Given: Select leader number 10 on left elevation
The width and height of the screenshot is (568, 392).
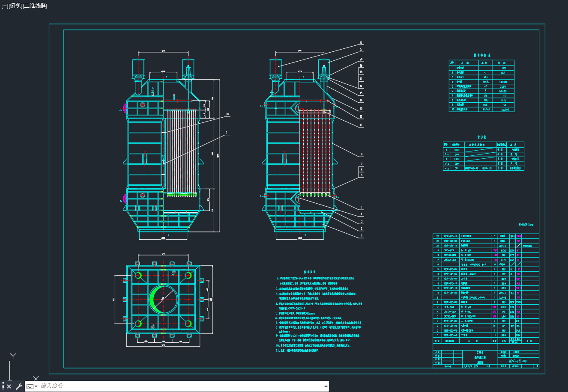Looking at the screenshot, I should coord(227,114).
